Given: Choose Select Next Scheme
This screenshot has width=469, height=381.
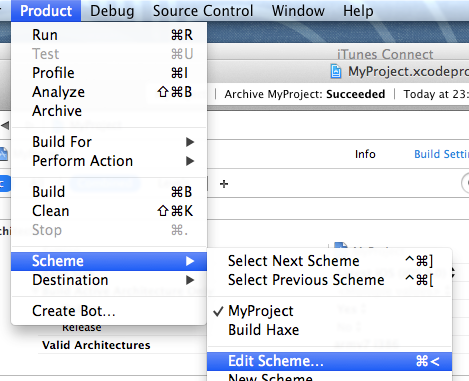Looking at the screenshot, I should click(330, 261).
